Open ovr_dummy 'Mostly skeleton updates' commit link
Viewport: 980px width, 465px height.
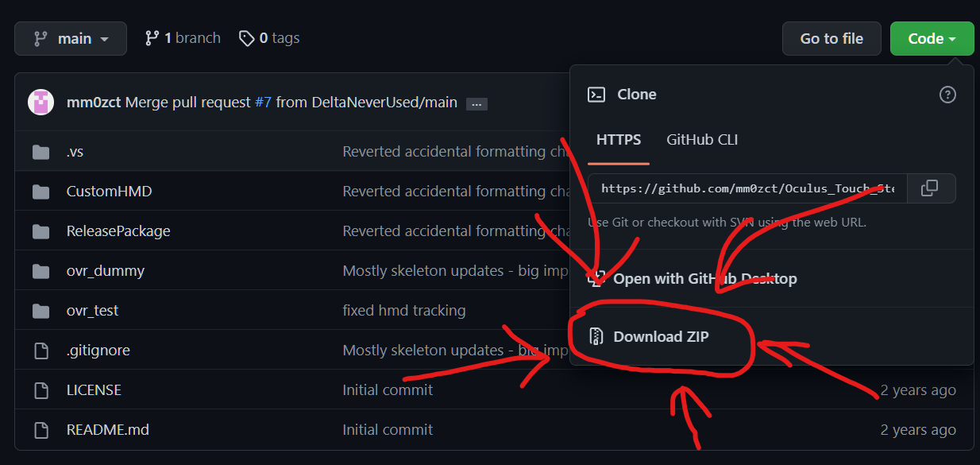[x=455, y=270]
